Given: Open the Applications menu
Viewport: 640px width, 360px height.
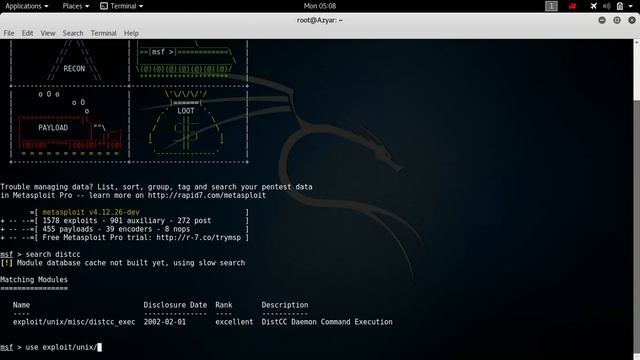Looking at the screenshot, I should [27, 6].
